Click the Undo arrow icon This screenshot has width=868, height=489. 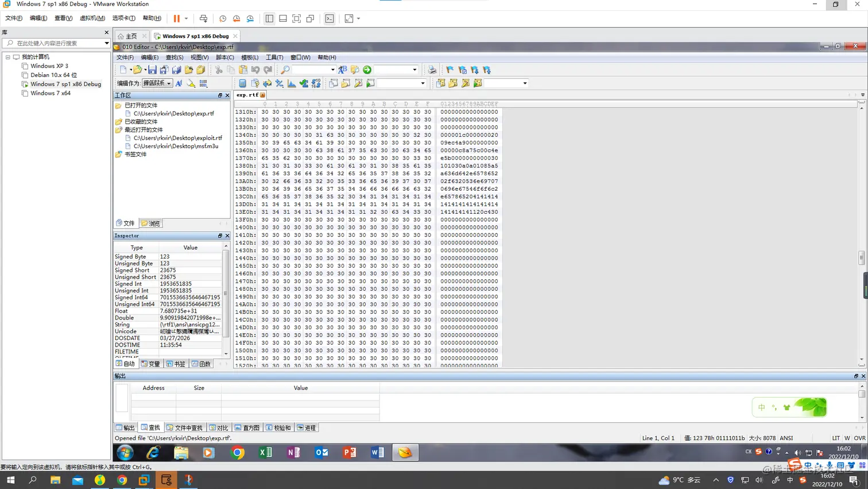(255, 70)
